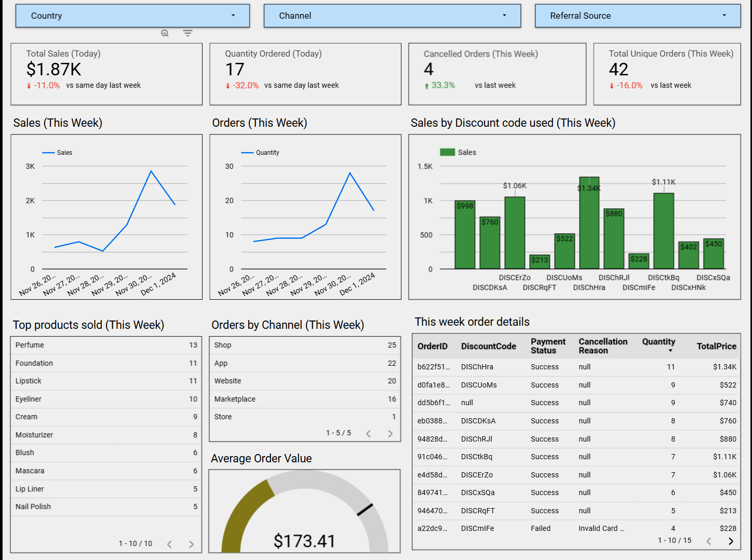Click the order ID dd5b6f1… cell

coord(434,403)
